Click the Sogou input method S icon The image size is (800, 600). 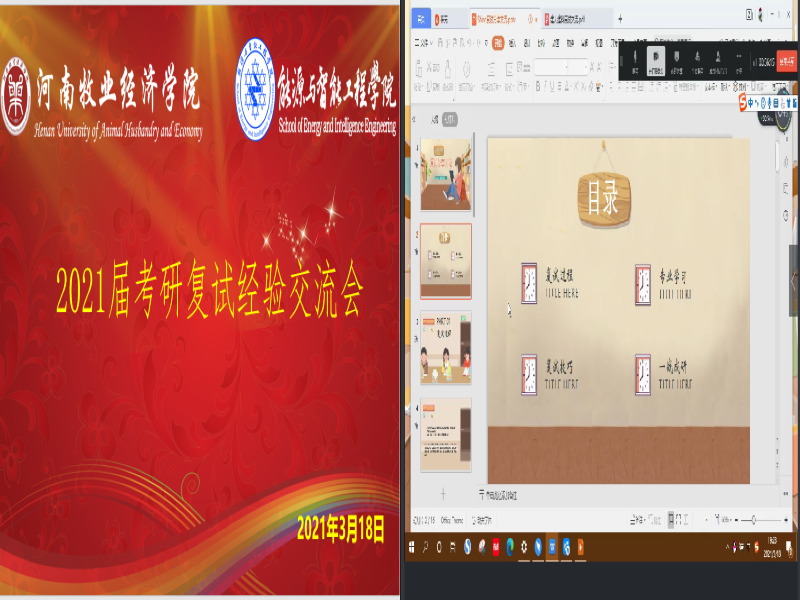(x=743, y=101)
